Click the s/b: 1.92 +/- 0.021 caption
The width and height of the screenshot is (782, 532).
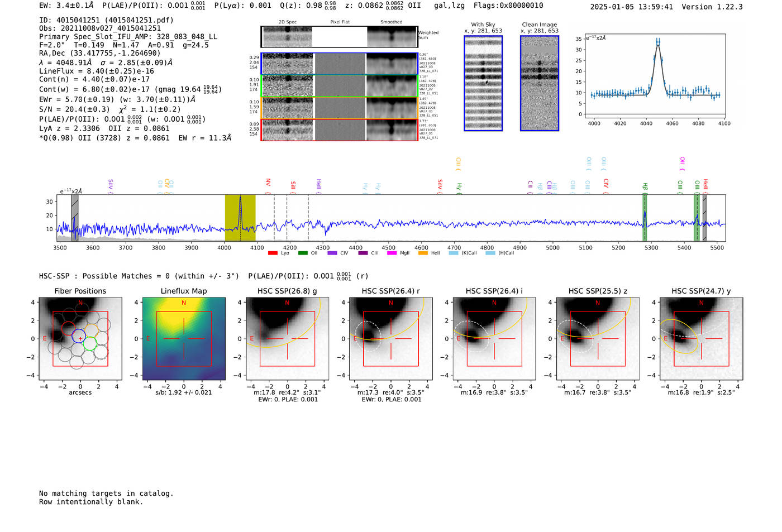point(184,392)
